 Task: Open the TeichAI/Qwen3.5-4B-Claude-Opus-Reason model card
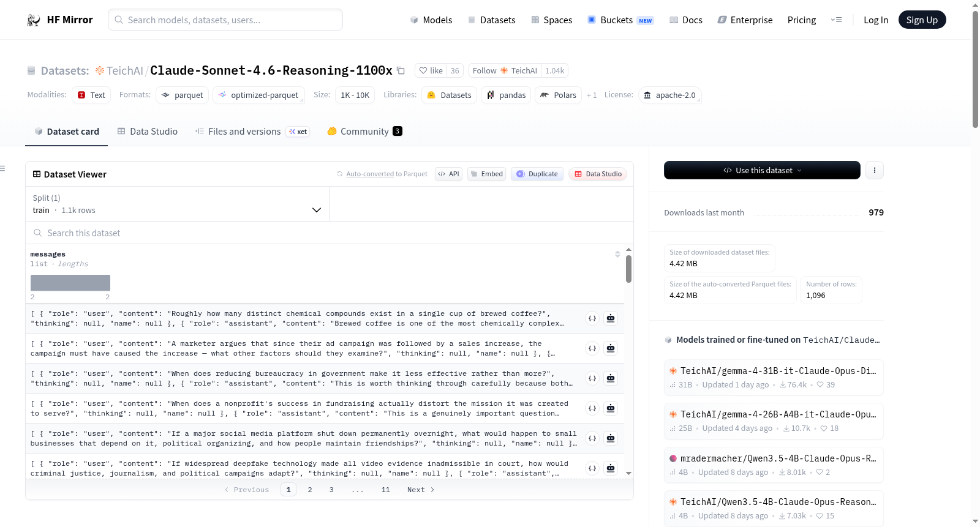pyautogui.click(x=774, y=508)
